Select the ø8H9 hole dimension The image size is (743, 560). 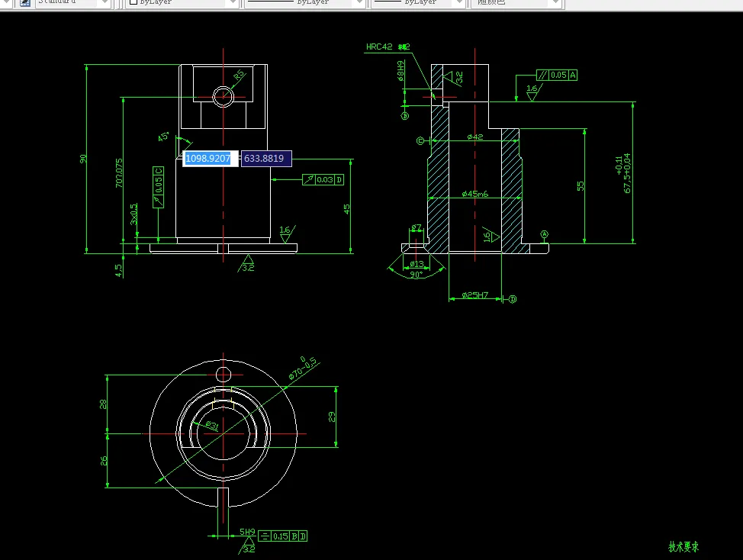[x=401, y=71]
